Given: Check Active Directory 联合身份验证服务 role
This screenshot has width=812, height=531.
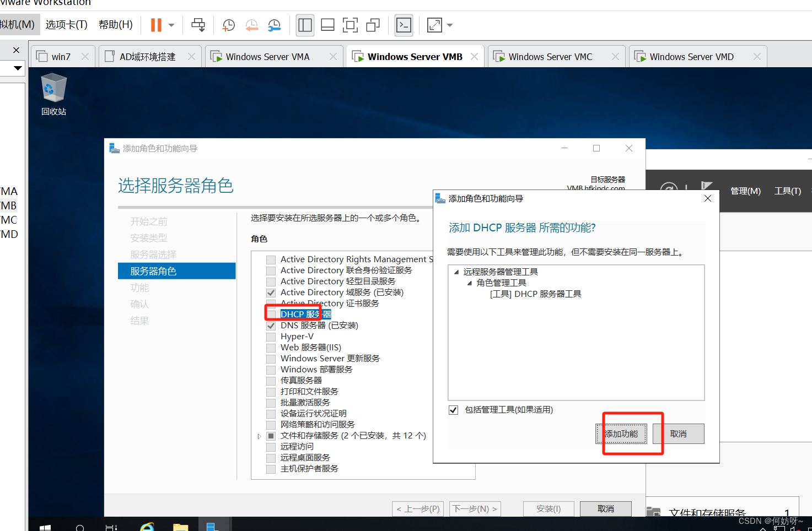Looking at the screenshot, I should (271, 270).
